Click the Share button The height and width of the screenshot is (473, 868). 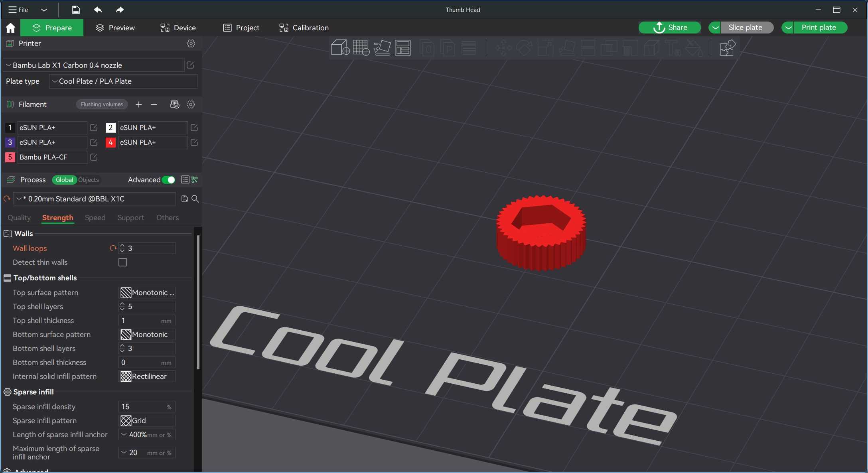point(670,28)
